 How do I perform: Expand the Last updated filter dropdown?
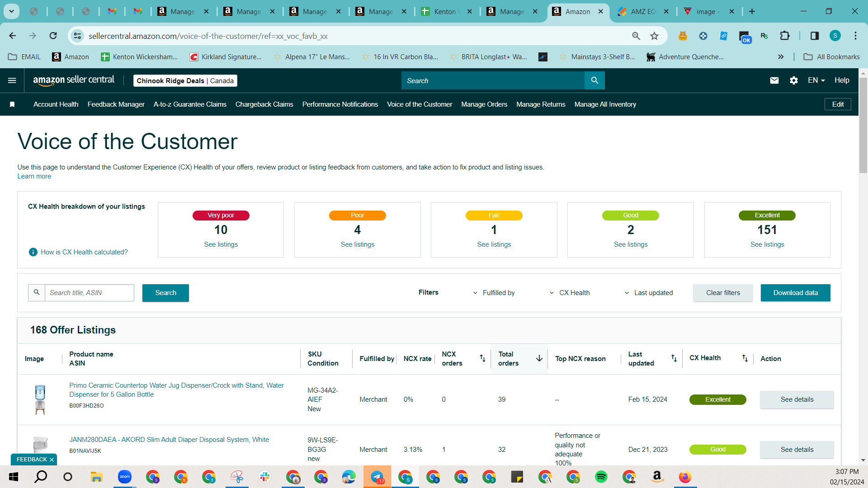pyautogui.click(x=649, y=293)
